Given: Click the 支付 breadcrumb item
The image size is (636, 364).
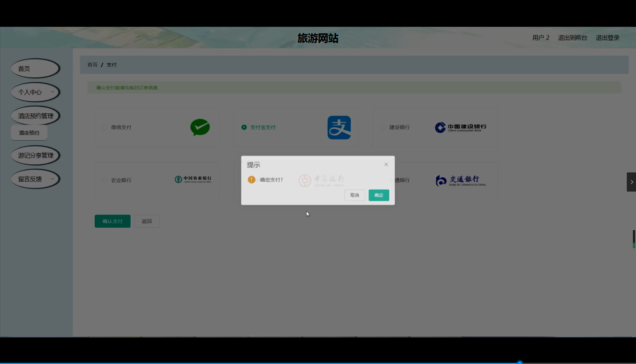Looking at the screenshot, I should (x=111, y=65).
